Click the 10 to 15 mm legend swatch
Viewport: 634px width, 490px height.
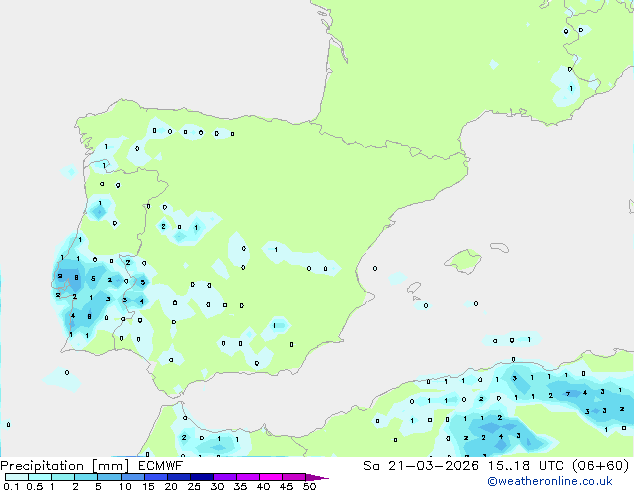click(x=133, y=477)
